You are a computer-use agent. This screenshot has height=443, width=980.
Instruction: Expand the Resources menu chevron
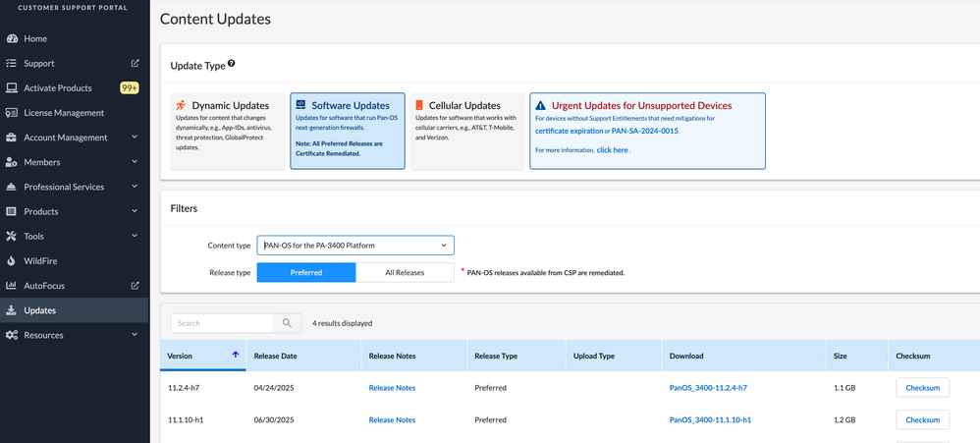pos(135,335)
